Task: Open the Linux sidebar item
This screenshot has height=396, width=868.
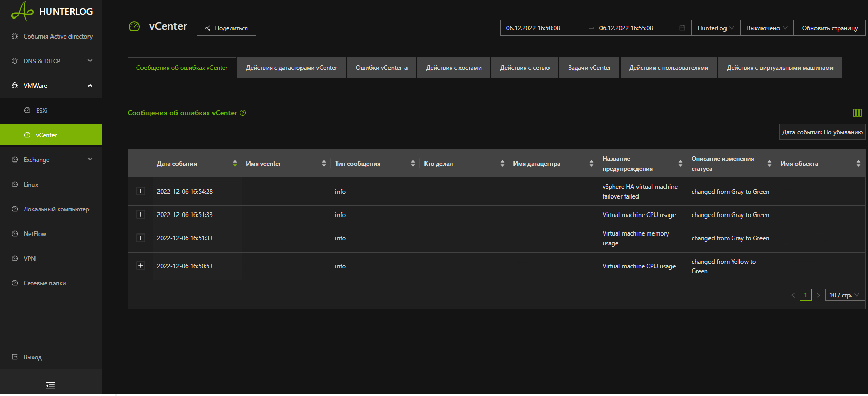Action: pos(51,184)
